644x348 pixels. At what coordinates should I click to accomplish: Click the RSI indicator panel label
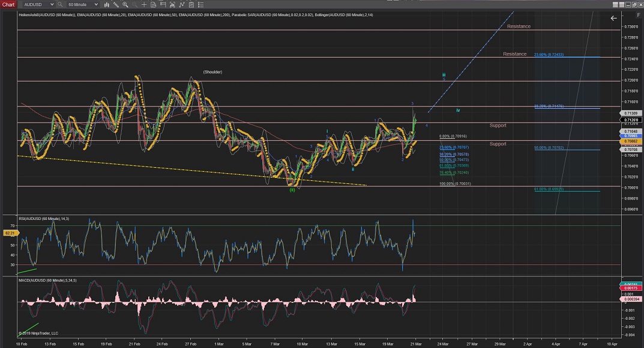44,218
